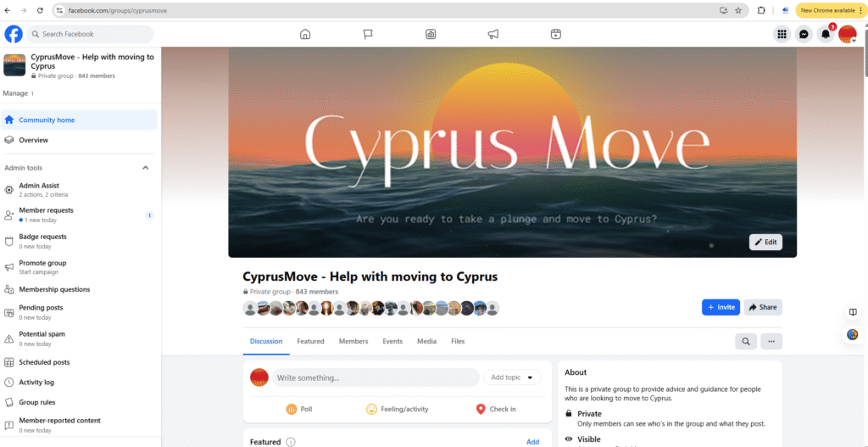868x447 pixels.
Task: Open Pending posts
Action: click(x=79, y=312)
